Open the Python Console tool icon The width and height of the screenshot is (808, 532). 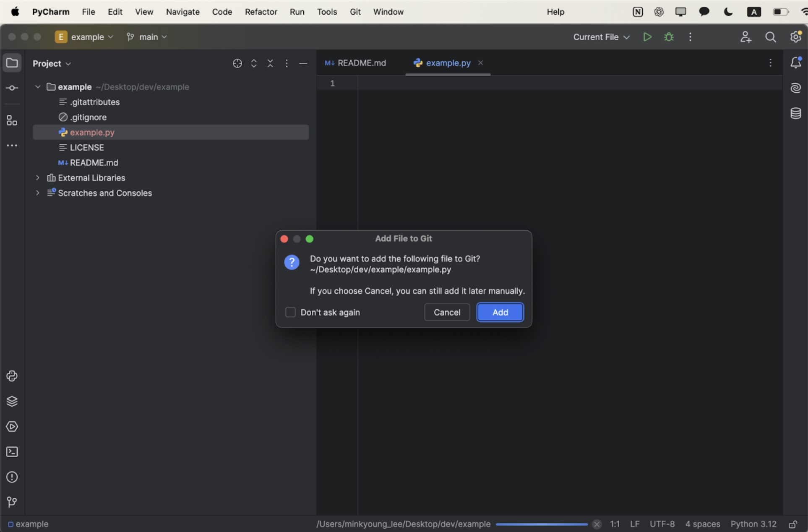coord(12,376)
